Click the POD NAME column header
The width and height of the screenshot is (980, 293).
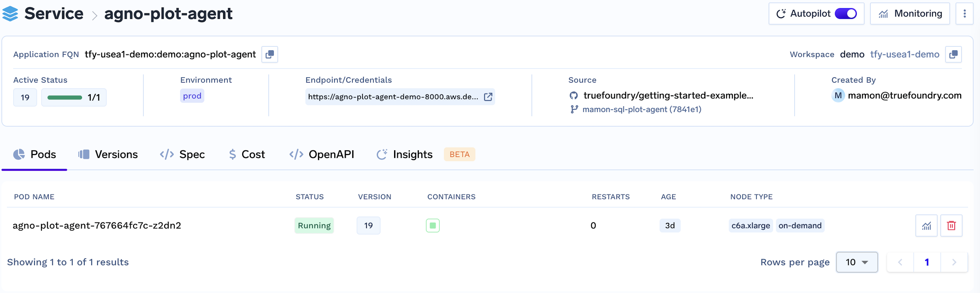(34, 197)
